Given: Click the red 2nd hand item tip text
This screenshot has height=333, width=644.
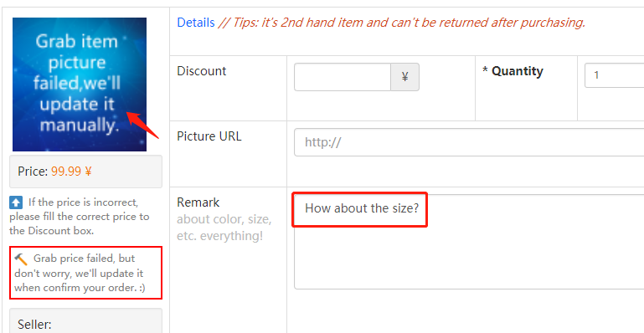Looking at the screenshot, I should point(402,23).
